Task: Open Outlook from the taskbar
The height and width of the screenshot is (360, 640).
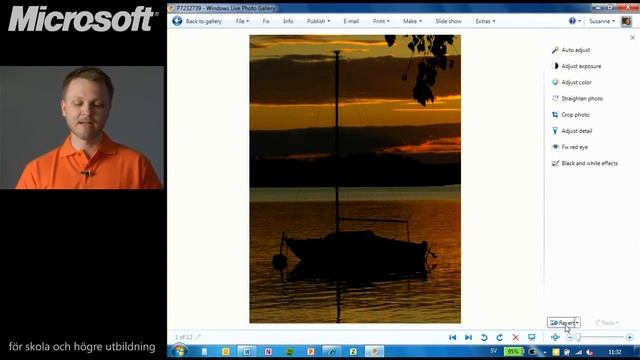Action: coord(226,351)
